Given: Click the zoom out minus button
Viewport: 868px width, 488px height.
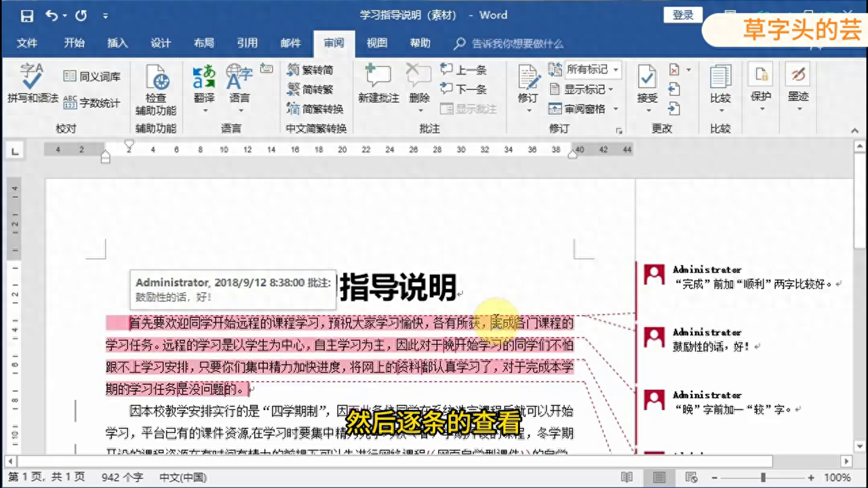Looking at the screenshot, I should (x=715, y=477).
